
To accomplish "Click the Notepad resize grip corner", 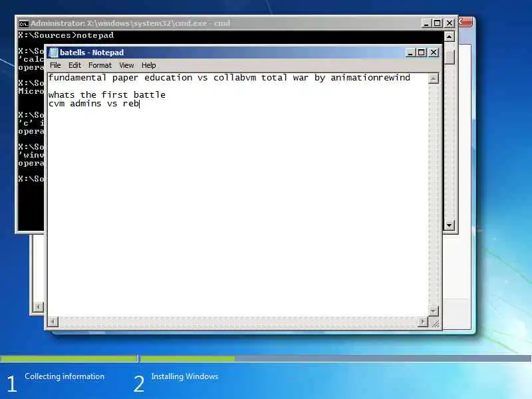I will click(x=435, y=323).
